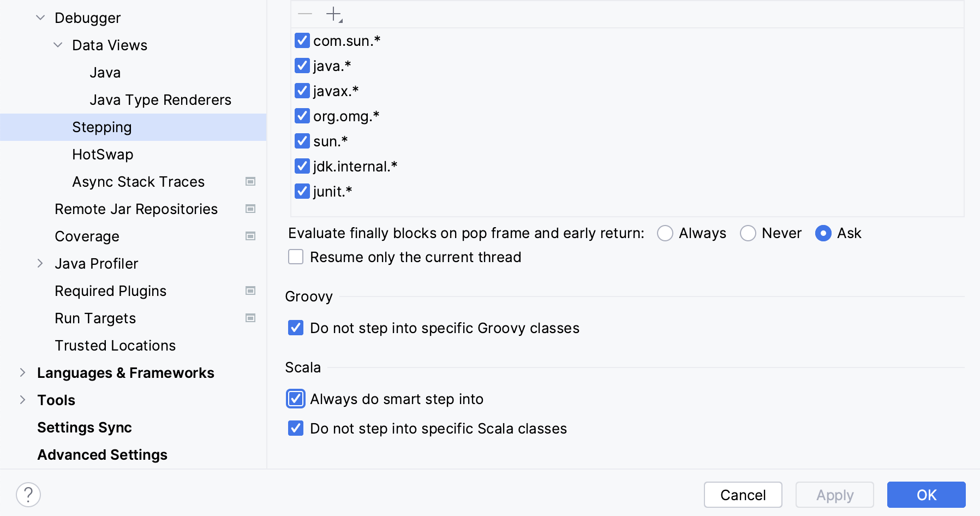This screenshot has height=516, width=980.
Task: Click the Cancel button
Action: click(x=743, y=495)
